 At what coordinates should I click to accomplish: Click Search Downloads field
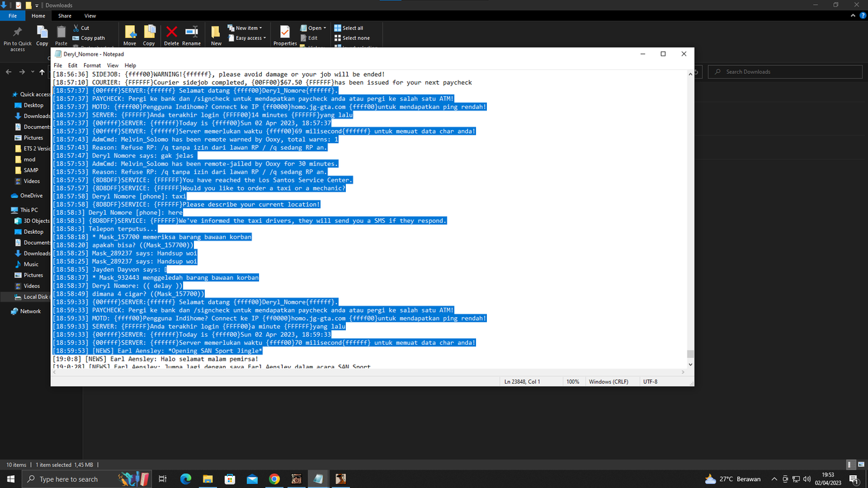(x=785, y=72)
